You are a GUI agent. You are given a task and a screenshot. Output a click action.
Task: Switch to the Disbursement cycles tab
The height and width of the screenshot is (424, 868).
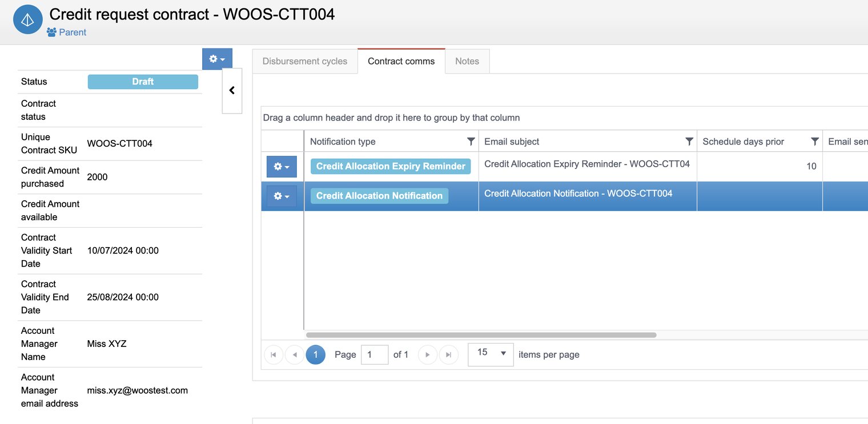click(x=305, y=61)
